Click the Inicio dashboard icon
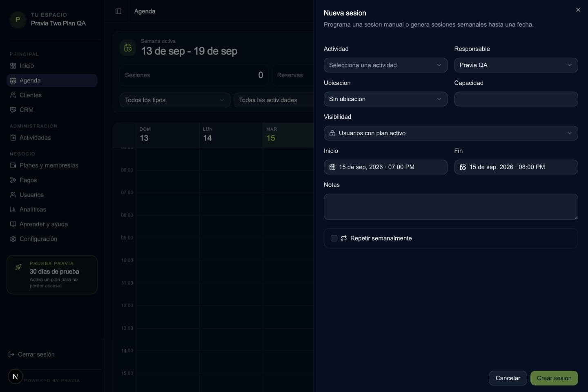This screenshot has width=588, height=392. (x=13, y=66)
